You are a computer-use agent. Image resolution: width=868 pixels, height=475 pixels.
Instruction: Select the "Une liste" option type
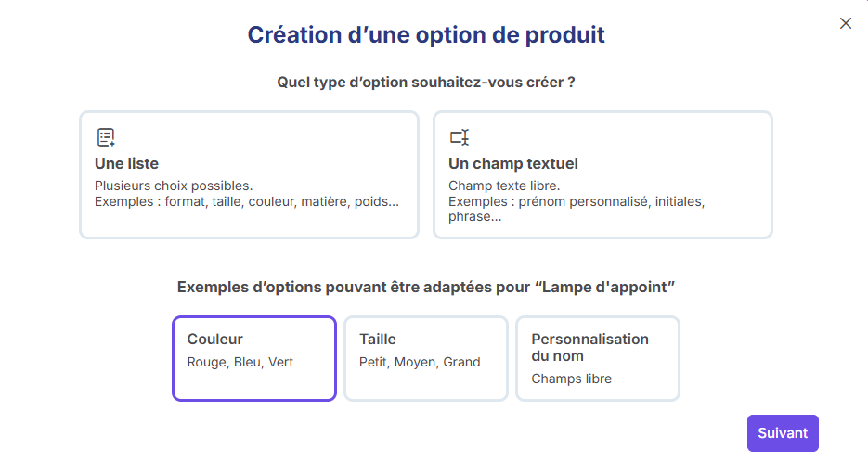[x=249, y=174]
